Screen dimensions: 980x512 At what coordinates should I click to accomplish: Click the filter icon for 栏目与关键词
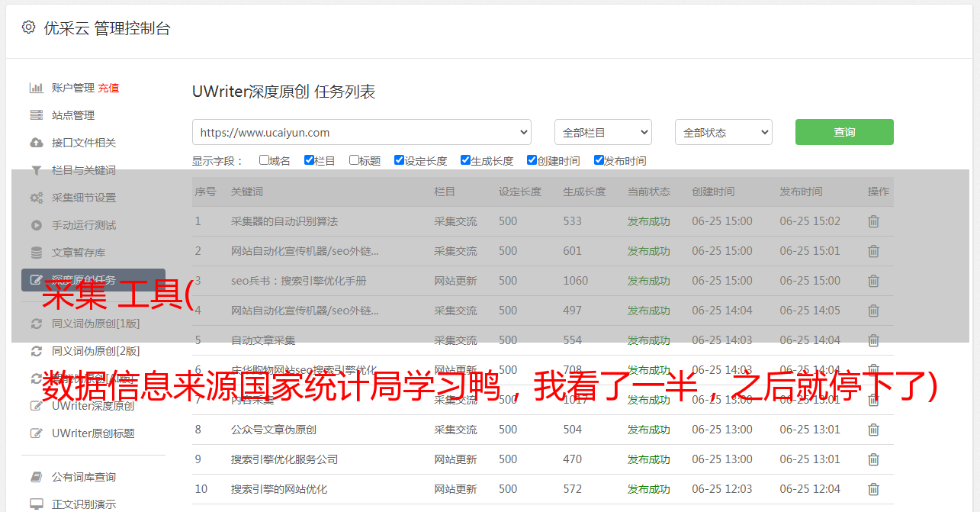coord(36,170)
